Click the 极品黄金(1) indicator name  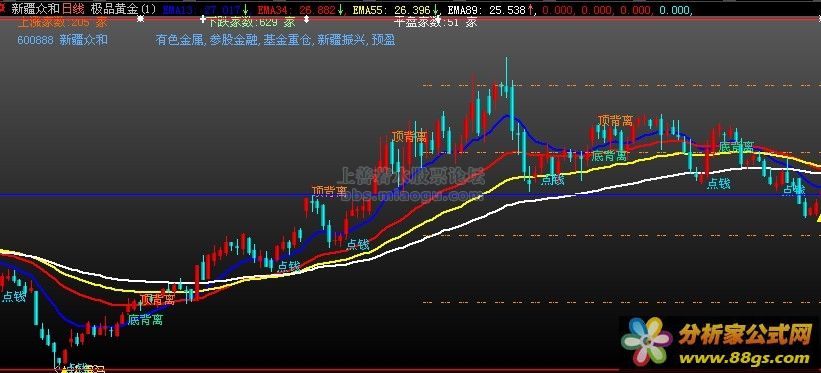(x=124, y=9)
